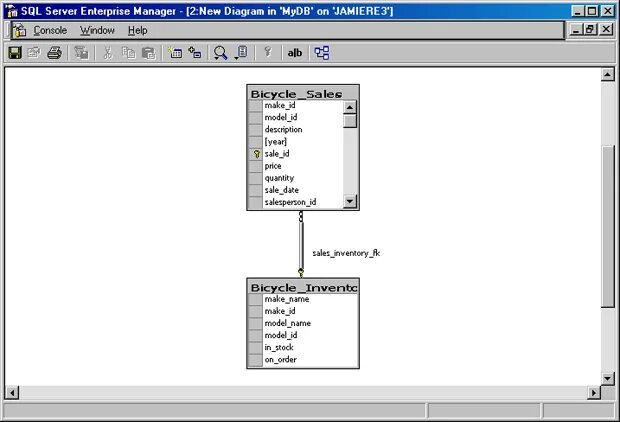Maximize the Enterprise Manager main window

(592, 11)
